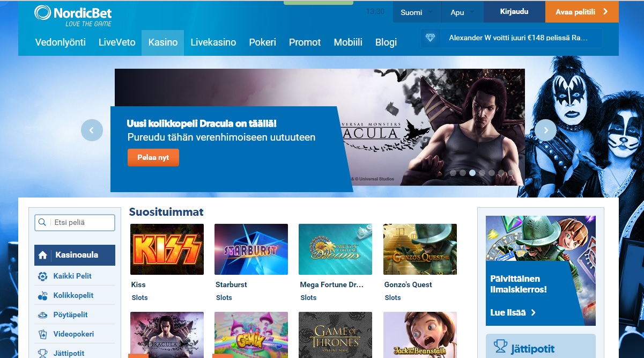Image resolution: width=644 pixels, height=358 pixels.
Task: Click the Videopokeri cards icon
Action: [x=43, y=334]
